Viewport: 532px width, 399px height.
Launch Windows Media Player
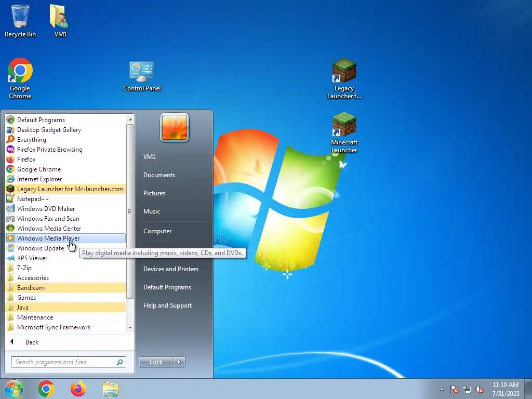click(x=65, y=238)
